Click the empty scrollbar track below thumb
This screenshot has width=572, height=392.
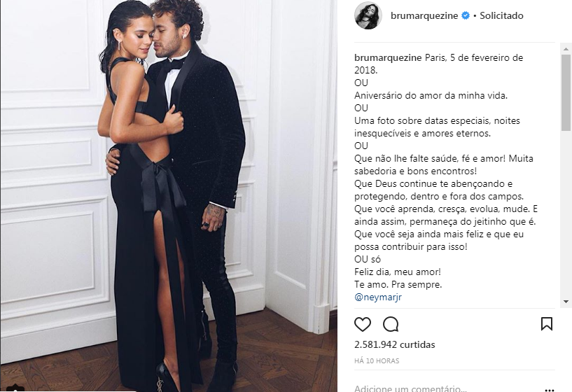coord(566,213)
